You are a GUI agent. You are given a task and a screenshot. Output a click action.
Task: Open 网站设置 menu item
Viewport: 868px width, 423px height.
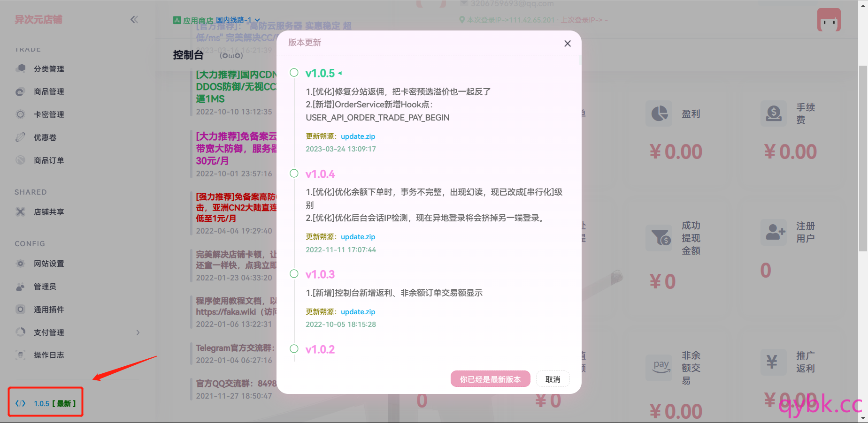pyautogui.click(x=49, y=264)
